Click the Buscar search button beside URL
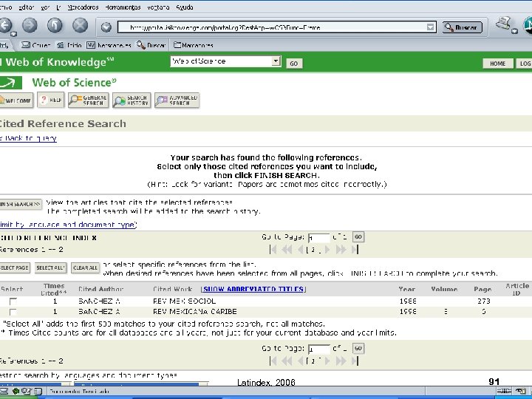Screen dimensions: 532x399 [x=462, y=27]
